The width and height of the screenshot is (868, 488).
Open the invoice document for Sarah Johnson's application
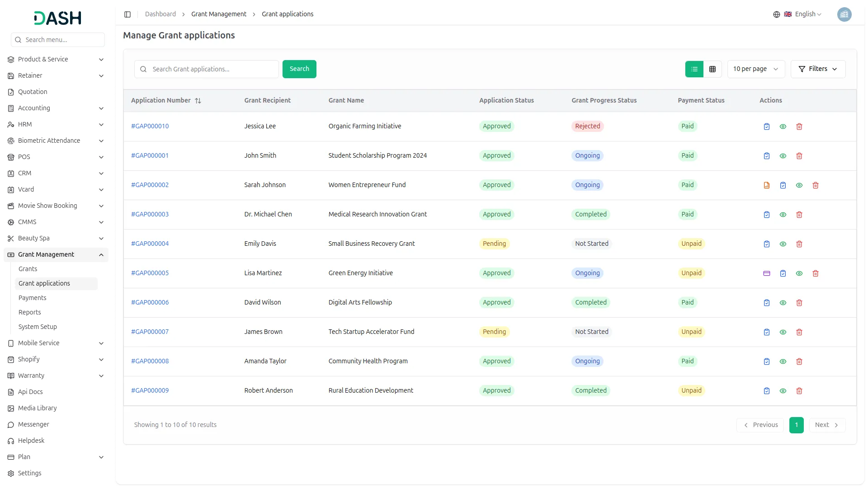pos(766,185)
